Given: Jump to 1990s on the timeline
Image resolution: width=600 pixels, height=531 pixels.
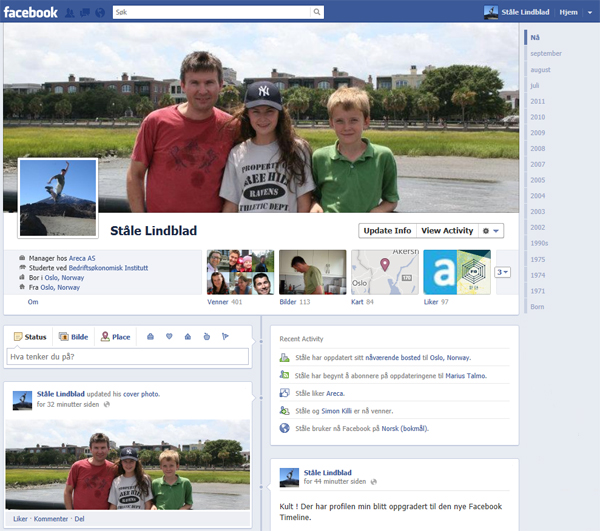Looking at the screenshot, I should (x=539, y=243).
